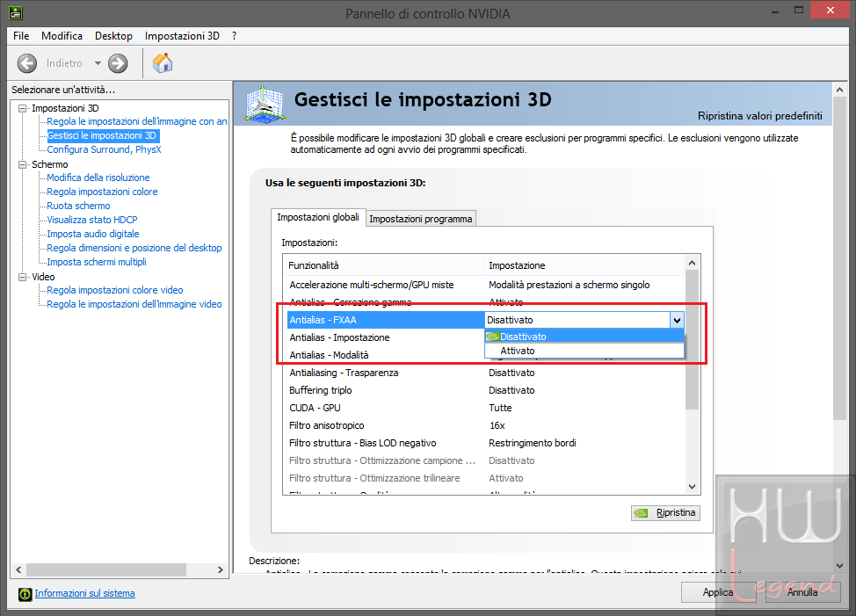Go to the Home page icon
The image size is (856, 616).
coord(162,63)
